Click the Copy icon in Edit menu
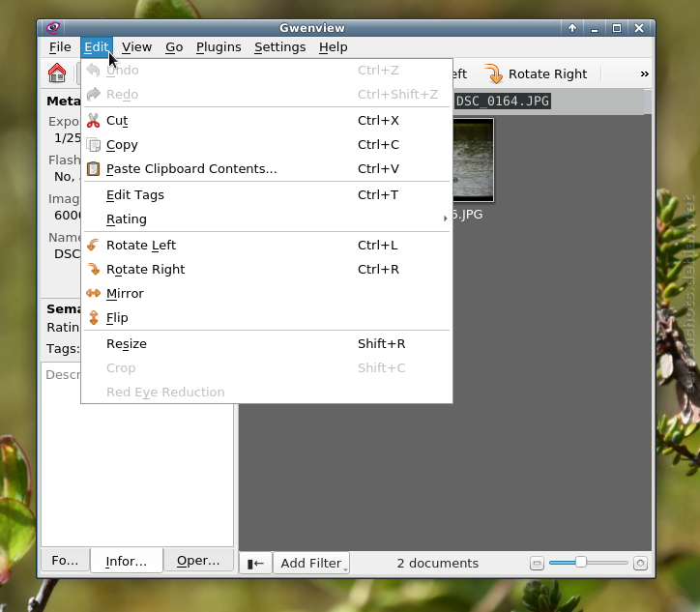The image size is (700, 612). [94, 145]
